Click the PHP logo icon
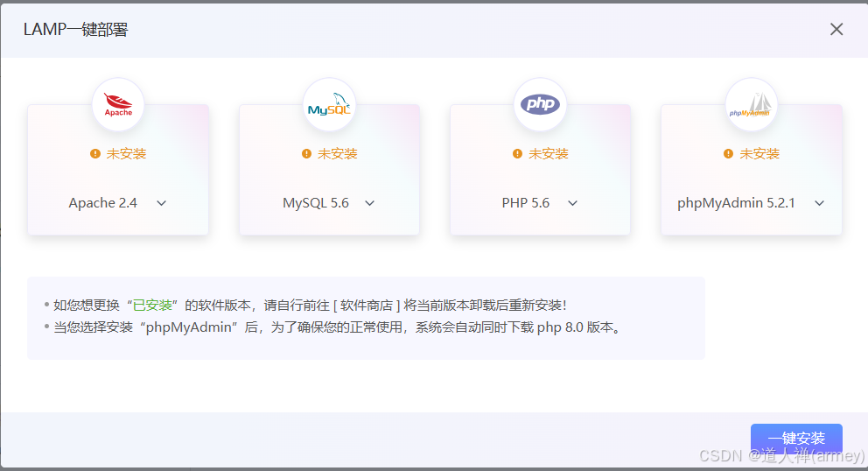 540,105
